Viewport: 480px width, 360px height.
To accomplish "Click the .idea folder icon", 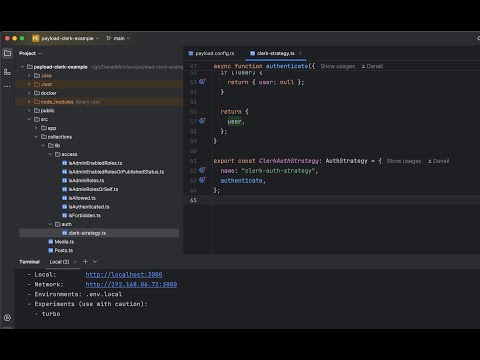I will pyautogui.click(x=37, y=76).
